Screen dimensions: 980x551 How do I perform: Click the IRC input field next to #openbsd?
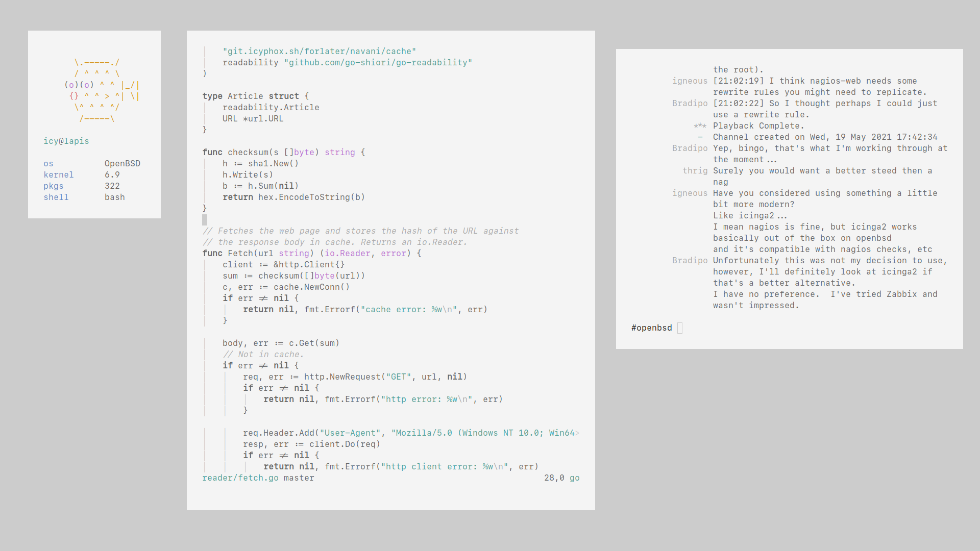pos(680,328)
